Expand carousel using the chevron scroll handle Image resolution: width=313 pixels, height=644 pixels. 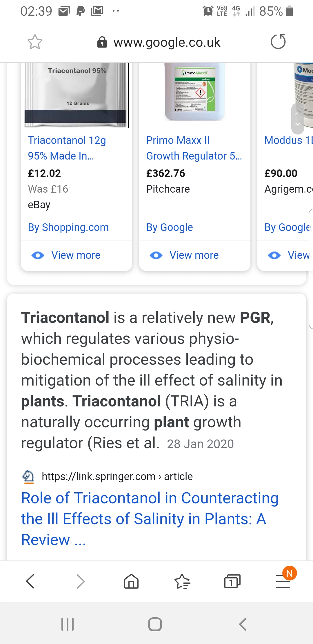click(x=298, y=119)
